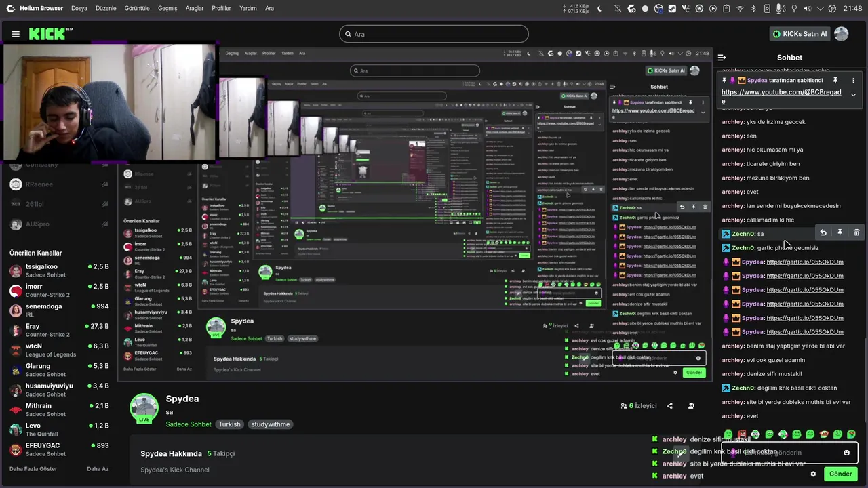Open the Düzenle menu

(x=106, y=9)
